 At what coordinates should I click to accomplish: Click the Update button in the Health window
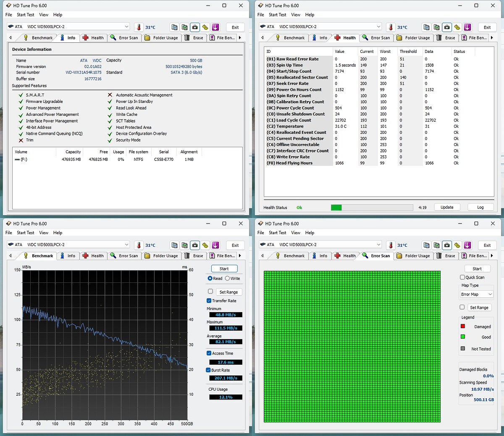[447, 207]
